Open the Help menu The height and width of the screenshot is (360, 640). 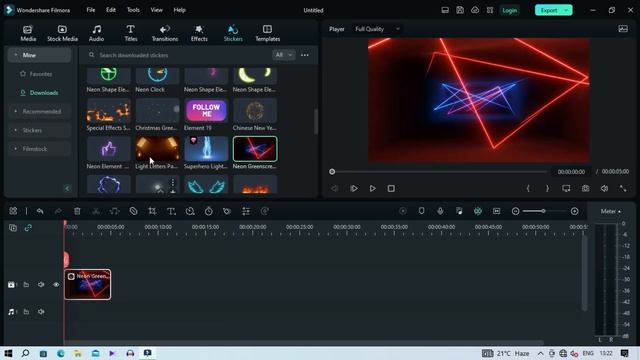tap(180, 10)
